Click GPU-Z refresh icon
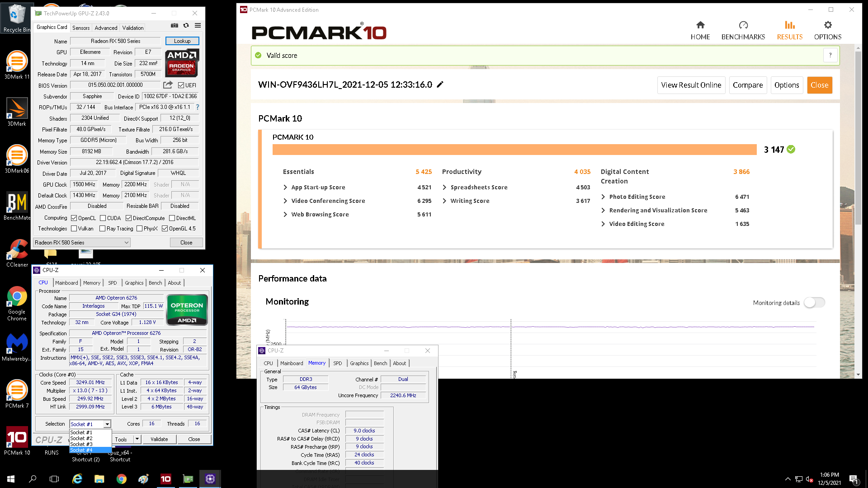This screenshot has height=488, width=868. tap(186, 26)
